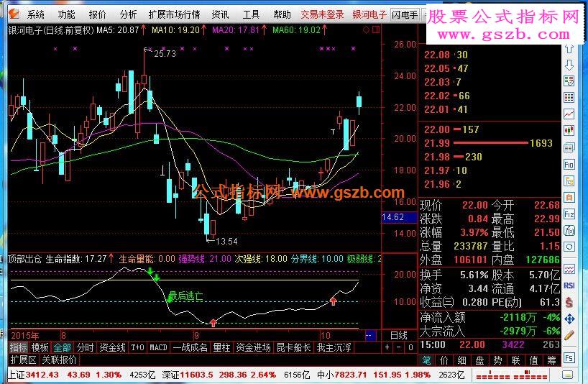
Task: Click the minus zoom button beside 日线
Action: [399, 347]
